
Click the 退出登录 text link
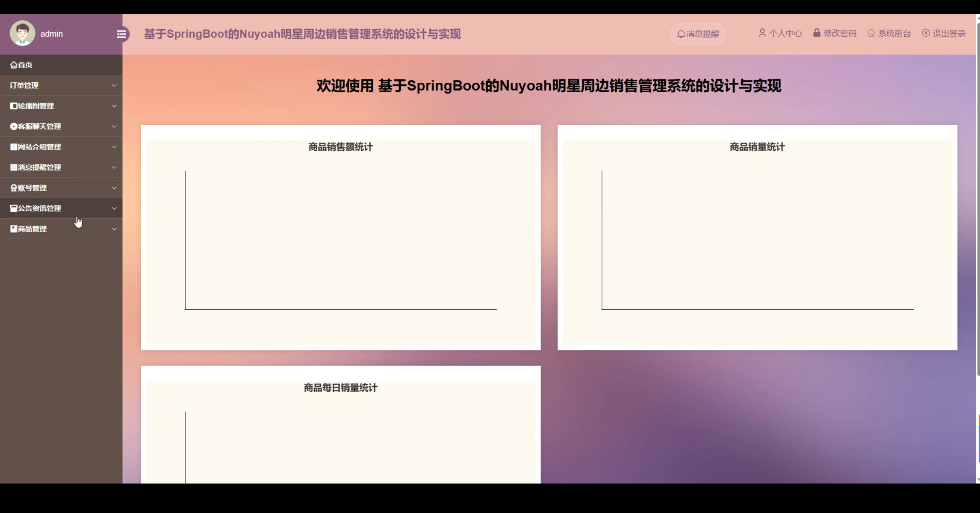[x=949, y=34]
